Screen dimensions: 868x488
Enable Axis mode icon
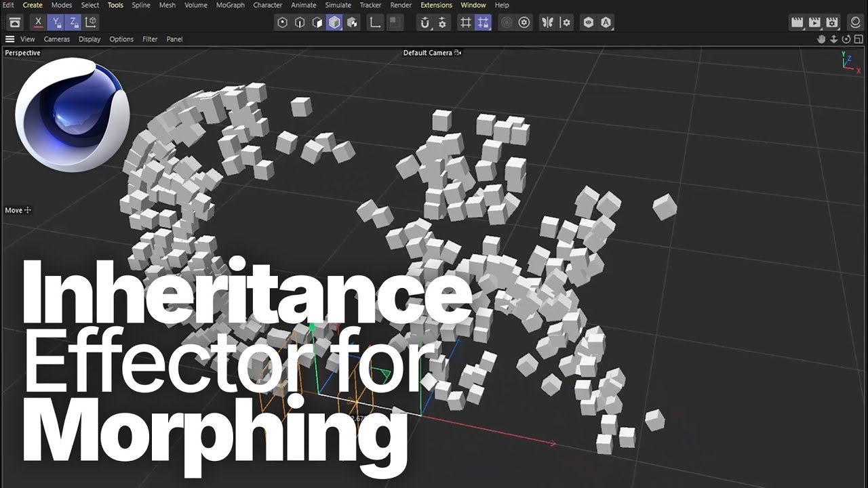tap(374, 22)
